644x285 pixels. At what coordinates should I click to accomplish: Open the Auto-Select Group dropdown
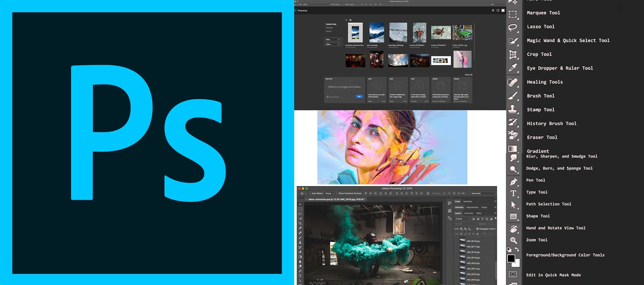click(330, 193)
